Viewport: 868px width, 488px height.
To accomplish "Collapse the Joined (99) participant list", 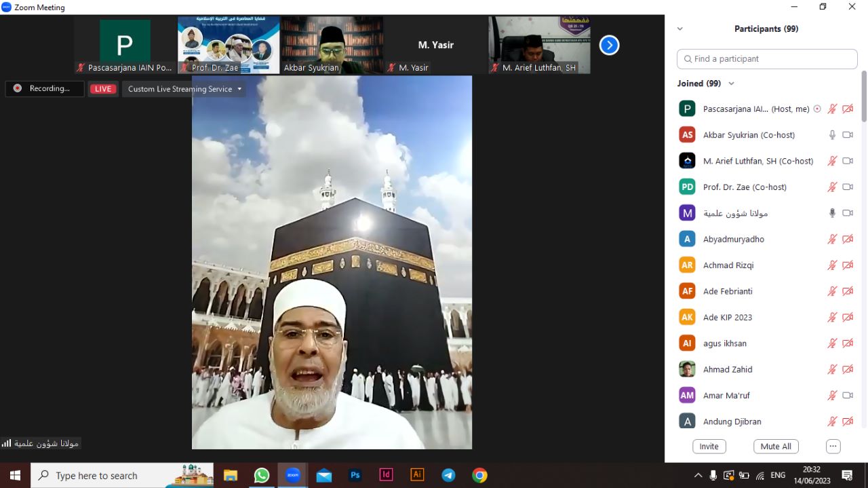I will (731, 83).
